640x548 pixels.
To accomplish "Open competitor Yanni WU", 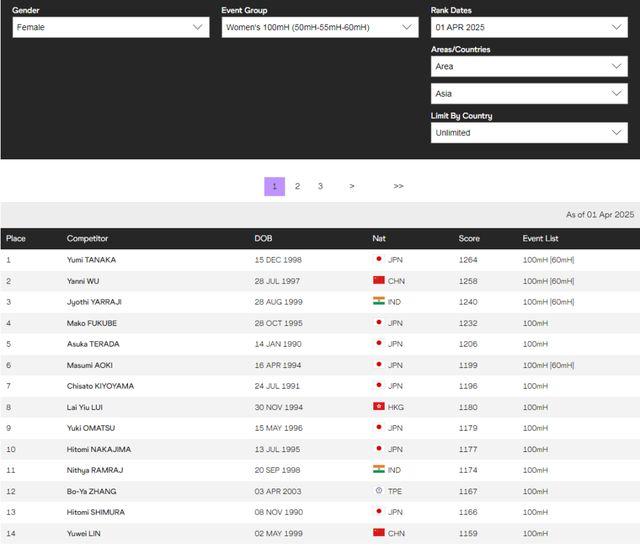I will [x=83, y=281].
